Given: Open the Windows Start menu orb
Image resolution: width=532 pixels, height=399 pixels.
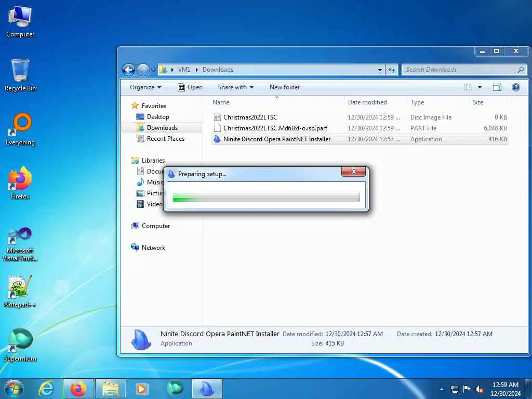Looking at the screenshot, I should pos(14,389).
